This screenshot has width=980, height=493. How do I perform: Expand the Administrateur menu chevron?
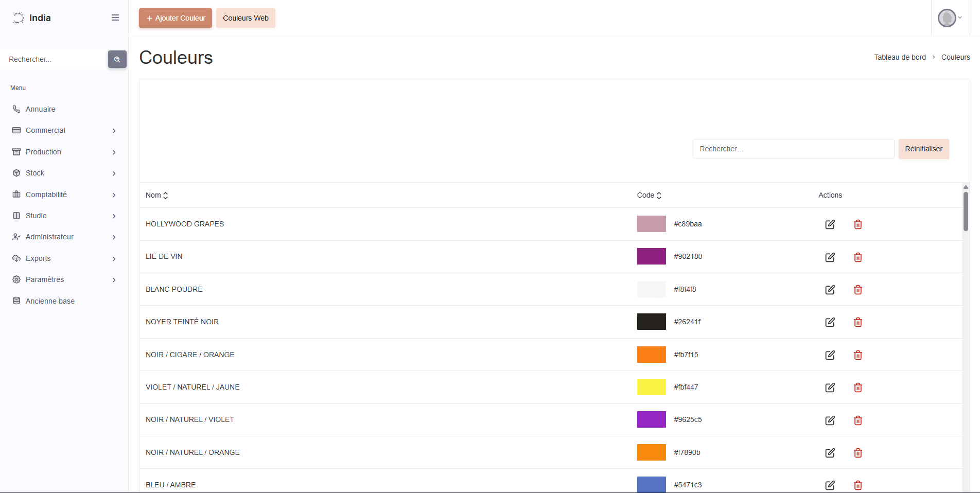click(114, 237)
